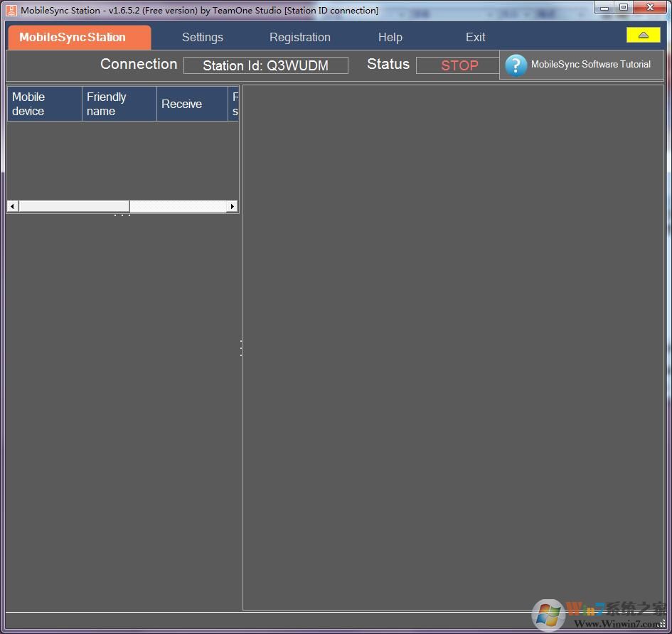Viewport: 672px width, 634px height.
Task: Maximize the MobileSync Station window
Action: (x=624, y=8)
